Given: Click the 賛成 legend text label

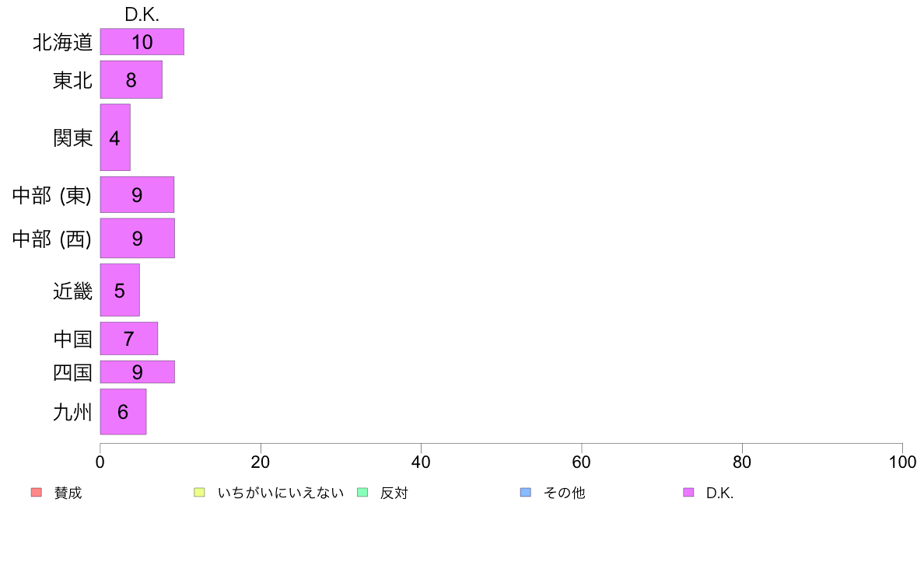Looking at the screenshot, I should tap(68, 493).
